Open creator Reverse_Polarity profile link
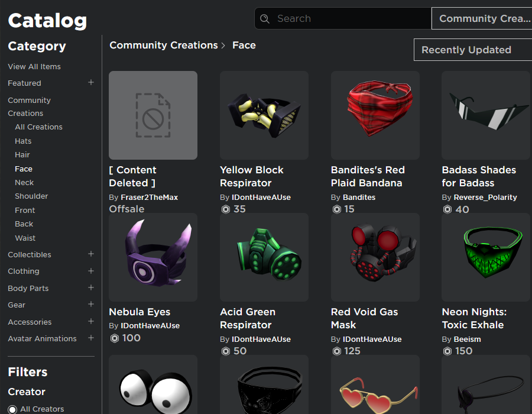 (x=485, y=197)
